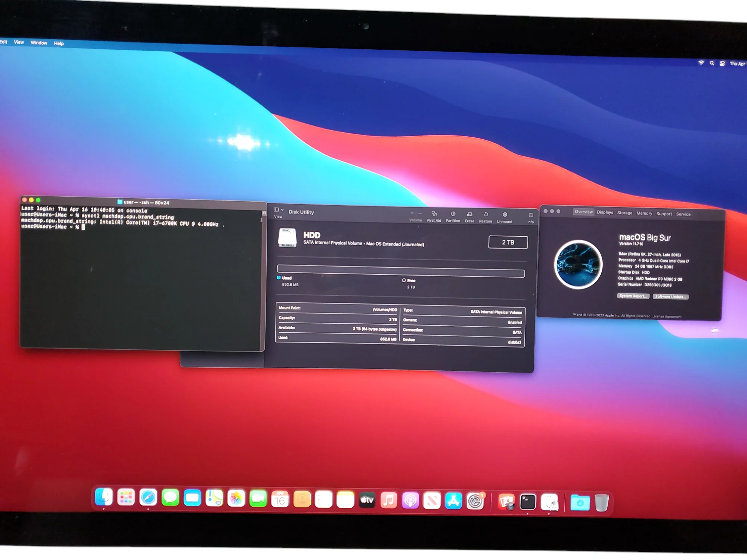Open Mail from the Dock
The image size is (747, 560).
pos(192,498)
